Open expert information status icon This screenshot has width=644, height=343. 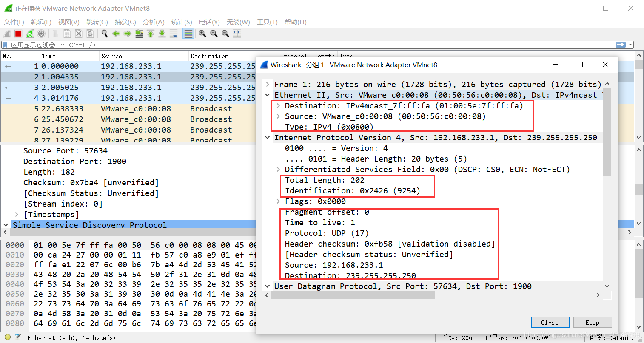click(x=8, y=337)
